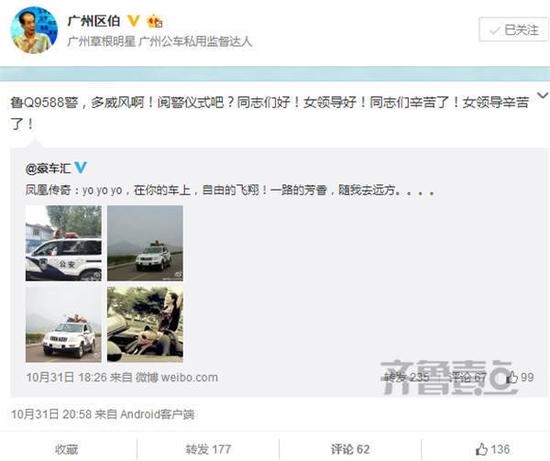The image size is (550, 461).
Task: View the woman in convertible thumbnail
Action: [x=145, y=325]
